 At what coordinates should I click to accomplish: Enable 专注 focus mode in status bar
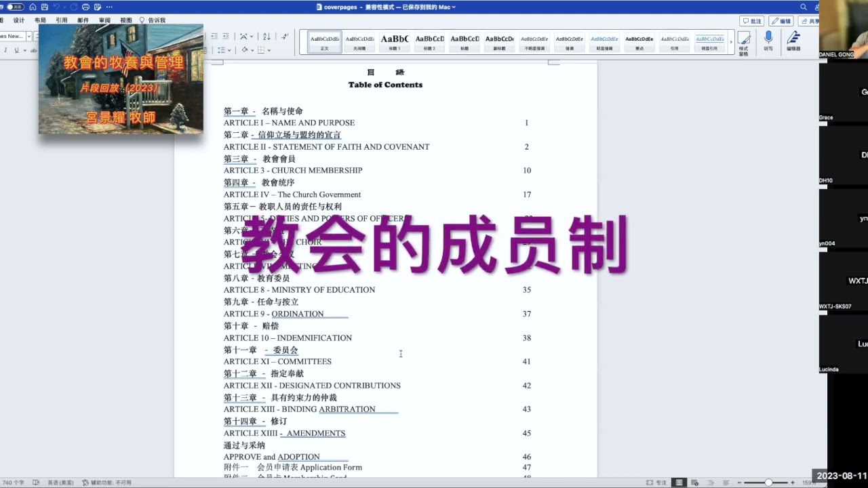(656, 483)
